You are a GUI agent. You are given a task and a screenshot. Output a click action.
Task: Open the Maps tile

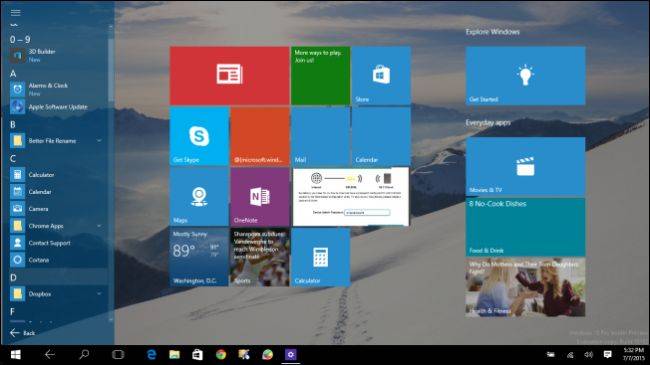[199, 197]
